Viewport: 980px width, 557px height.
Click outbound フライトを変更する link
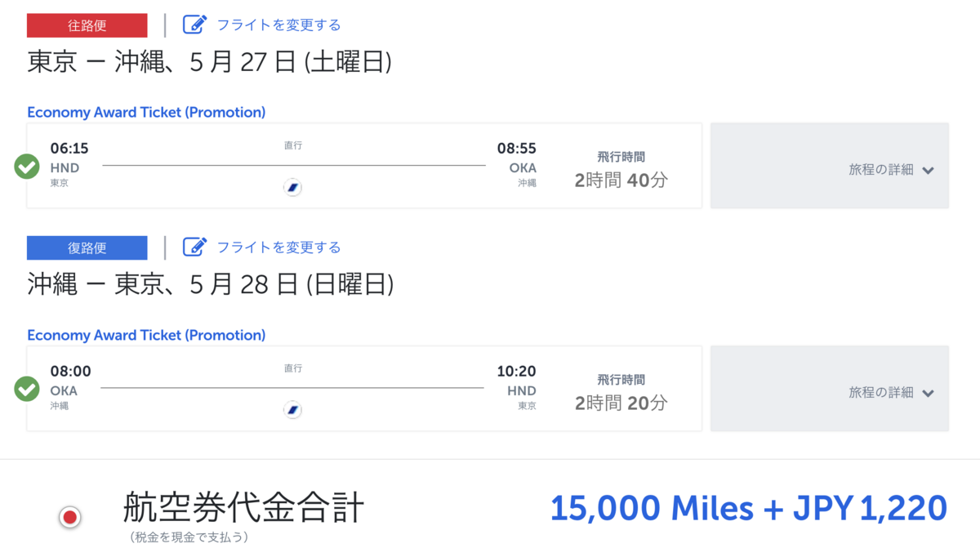(x=278, y=25)
